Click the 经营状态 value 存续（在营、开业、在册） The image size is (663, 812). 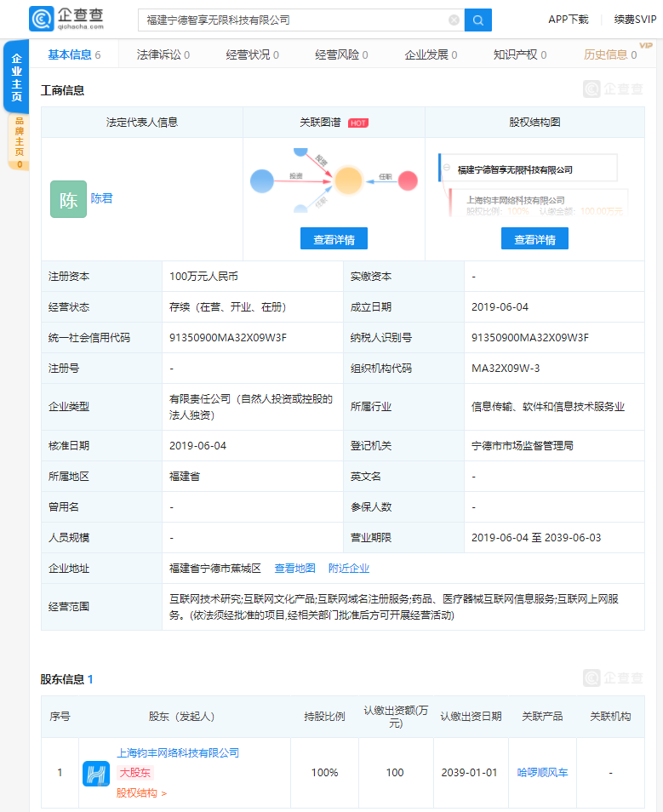(x=228, y=307)
